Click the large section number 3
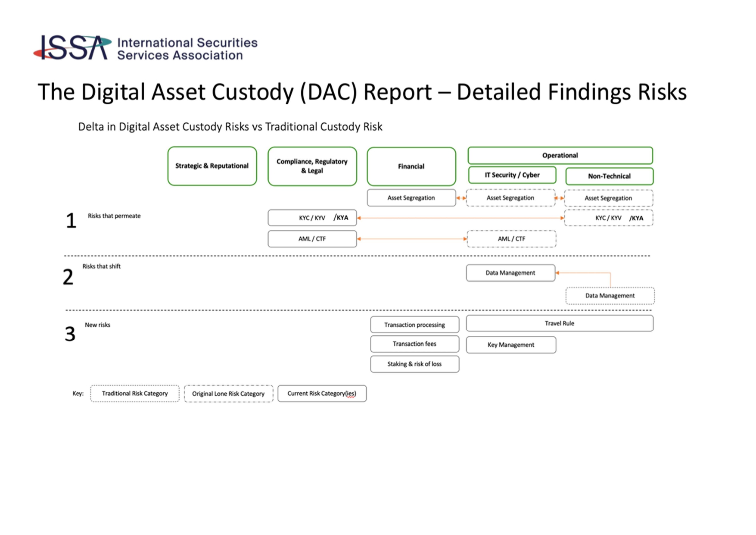The image size is (756, 535). (70, 334)
